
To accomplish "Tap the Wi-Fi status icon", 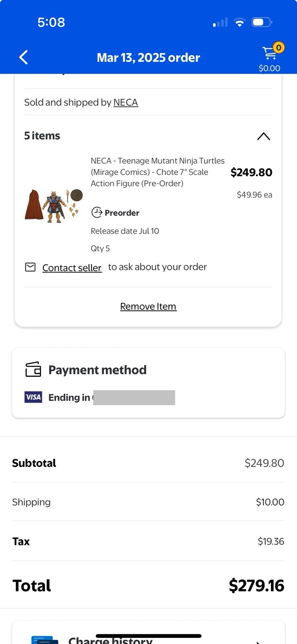I will click(x=239, y=23).
